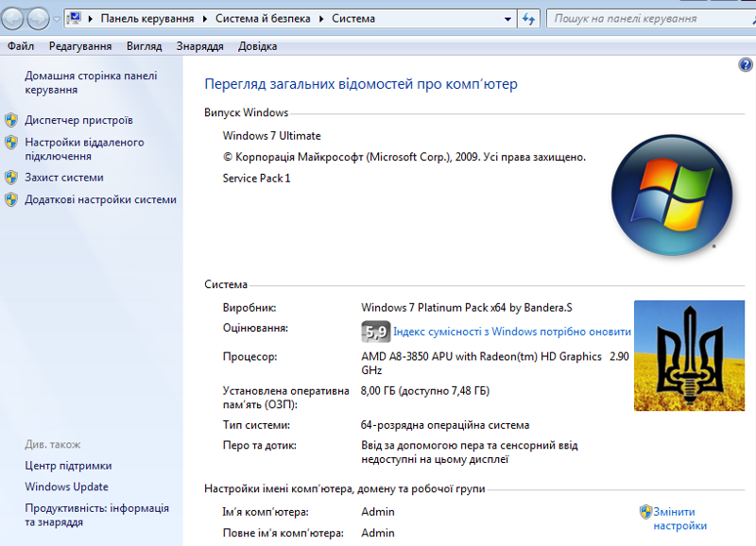Open the address bar history dropdown

pos(507,19)
